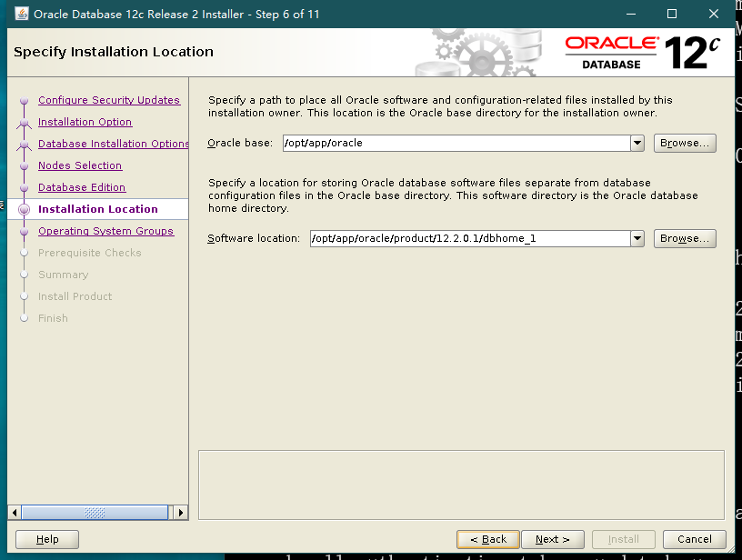This screenshot has height=560, width=742.
Task: Click 'Software location:' label
Action: click(x=254, y=238)
